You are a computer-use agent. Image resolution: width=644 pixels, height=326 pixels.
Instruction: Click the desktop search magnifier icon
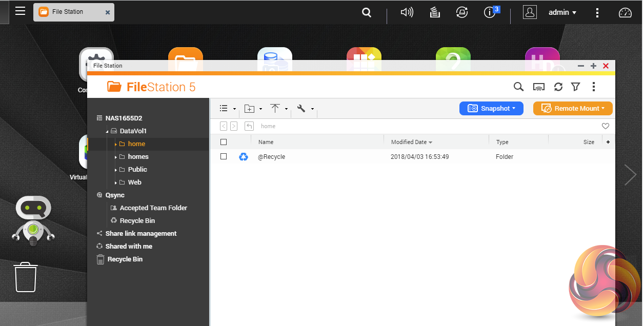point(367,12)
